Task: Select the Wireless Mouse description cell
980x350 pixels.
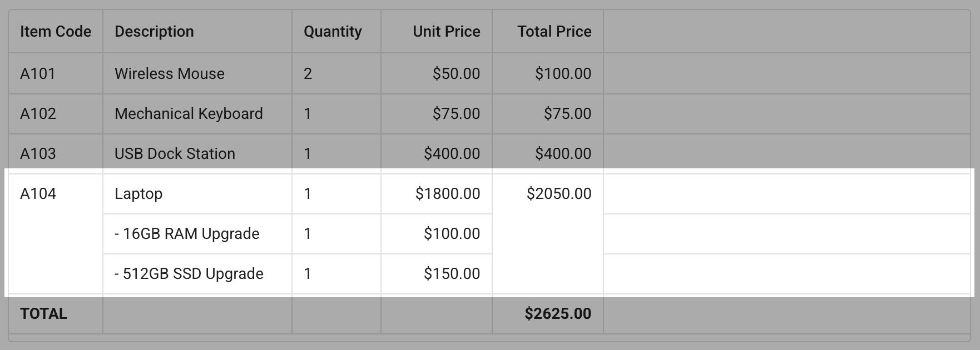Action: click(x=170, y=74)
